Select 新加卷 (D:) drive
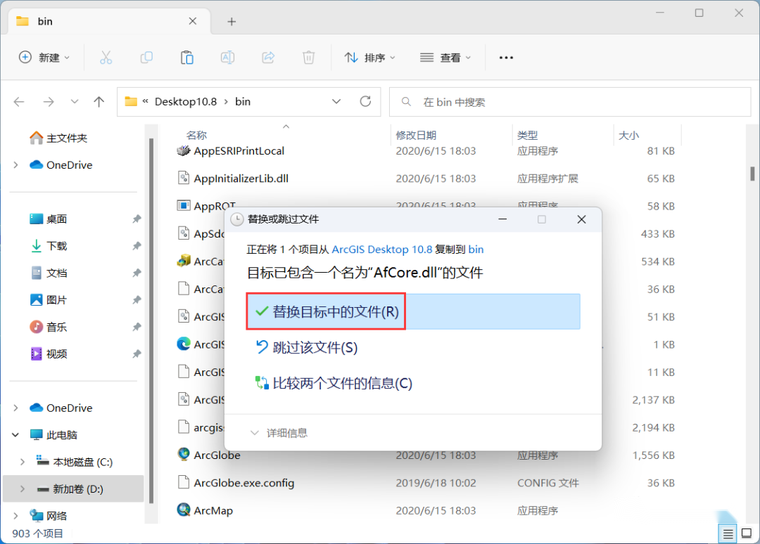 [74, 489]
